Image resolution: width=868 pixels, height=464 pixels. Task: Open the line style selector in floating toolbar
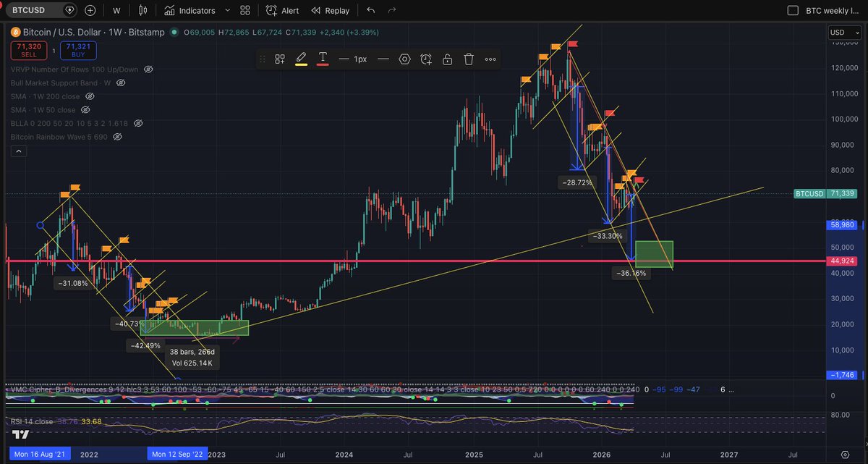pyautogui.click(x=383, y=59)
